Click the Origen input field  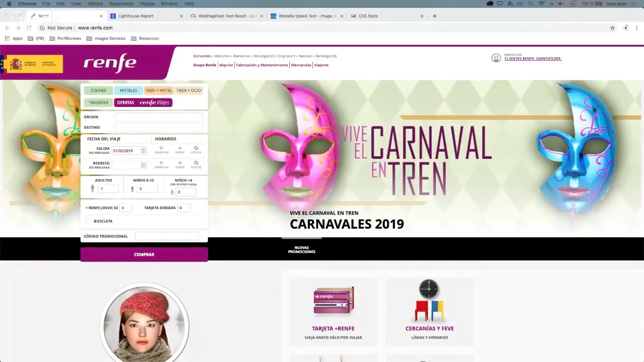coord(159,117)
